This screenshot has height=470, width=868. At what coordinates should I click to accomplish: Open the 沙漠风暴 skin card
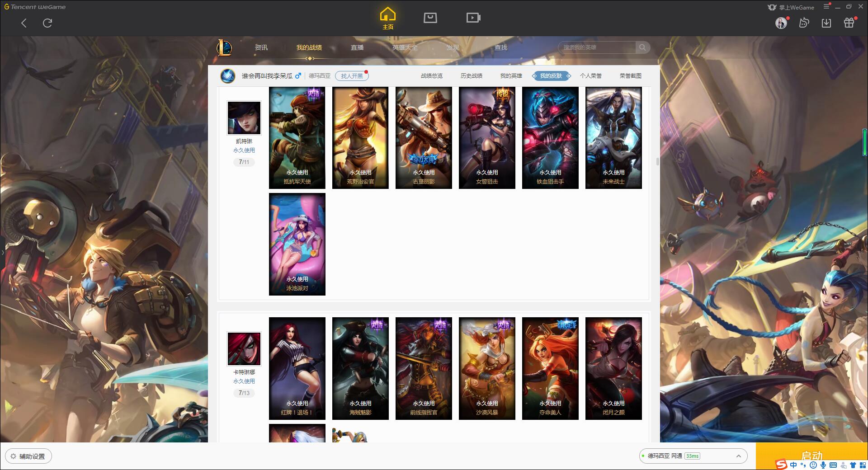(487, 368)
